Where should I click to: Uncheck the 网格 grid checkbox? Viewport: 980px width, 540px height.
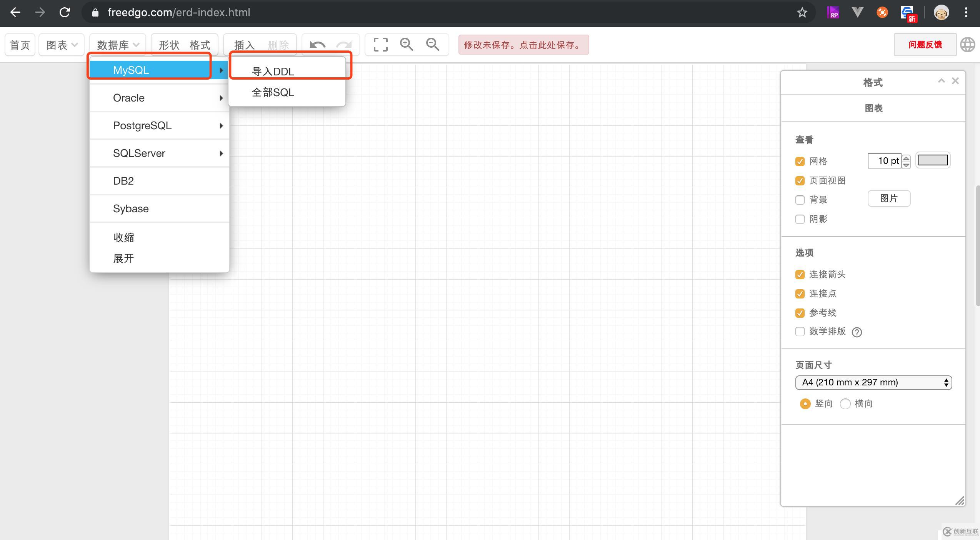pyautogui.click(x=800, y=162)
